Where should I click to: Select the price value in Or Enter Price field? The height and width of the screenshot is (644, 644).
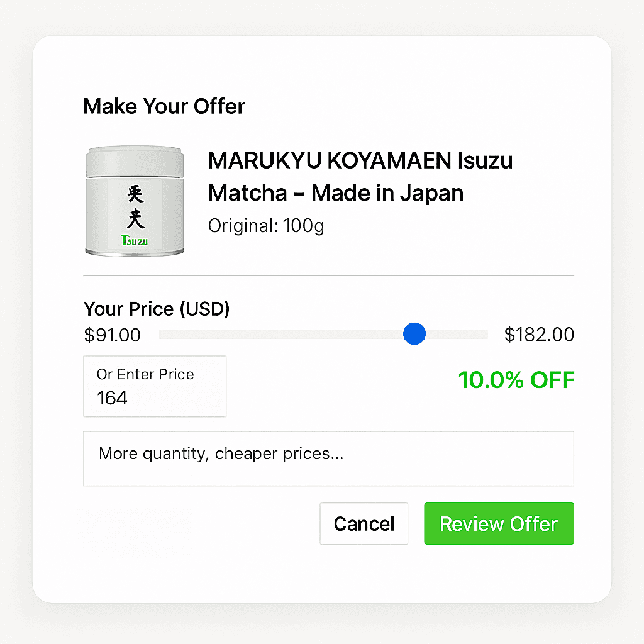click(113, 397)
